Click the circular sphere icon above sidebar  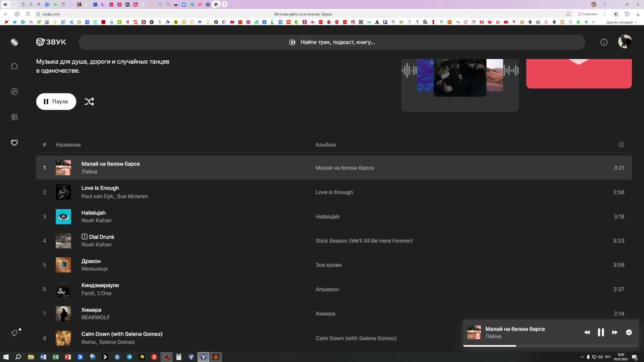click(14, 42)
